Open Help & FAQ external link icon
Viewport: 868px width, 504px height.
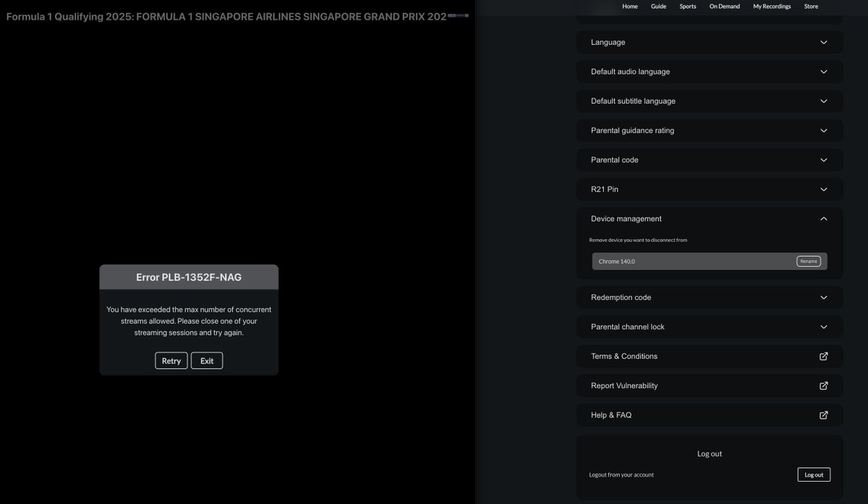click(823, 415)
